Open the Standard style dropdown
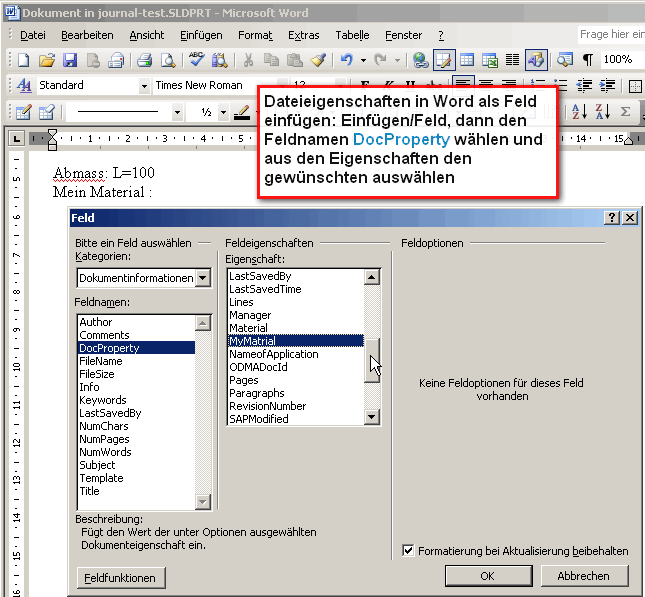The height and width of the screenshot is (597, 645). tap(144, 86)
